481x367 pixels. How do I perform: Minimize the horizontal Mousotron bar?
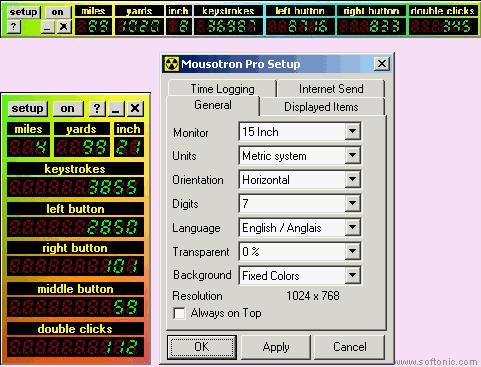(47, 26)
